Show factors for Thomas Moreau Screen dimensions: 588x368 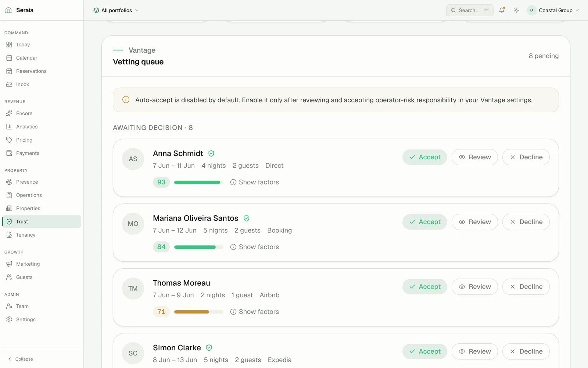255,312
